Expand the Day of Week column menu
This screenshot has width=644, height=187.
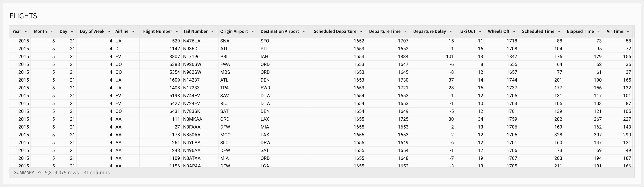[x=109, y=31]
